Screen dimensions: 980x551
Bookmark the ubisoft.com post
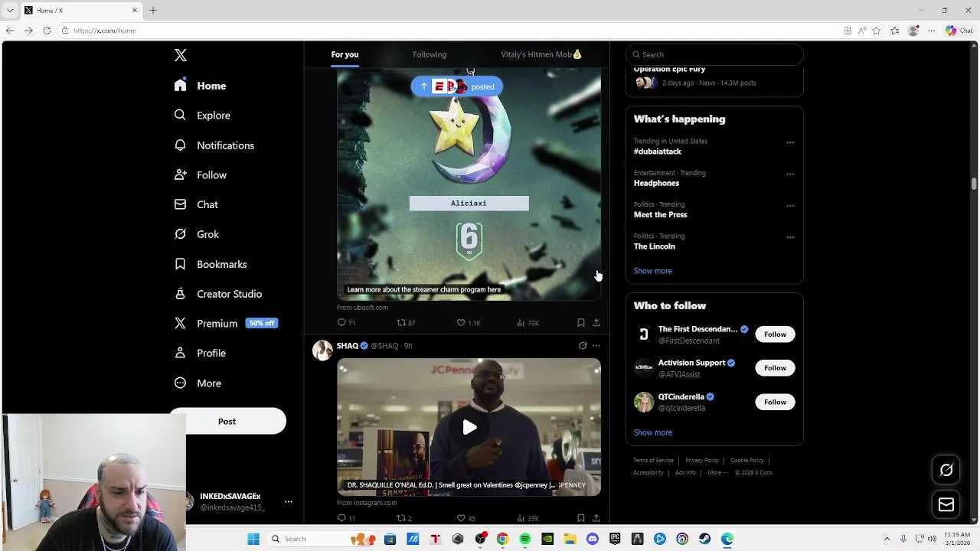581,323
